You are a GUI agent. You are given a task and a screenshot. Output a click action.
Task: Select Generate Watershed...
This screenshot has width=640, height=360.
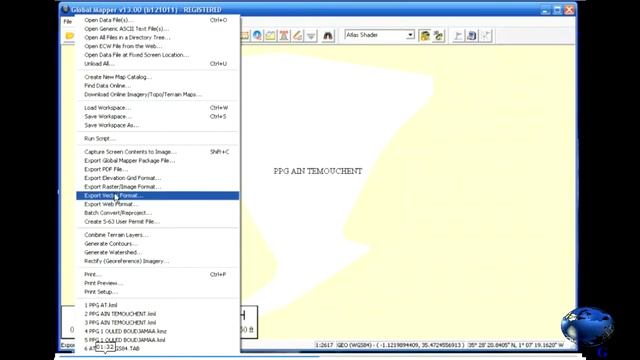click(158, 252)
